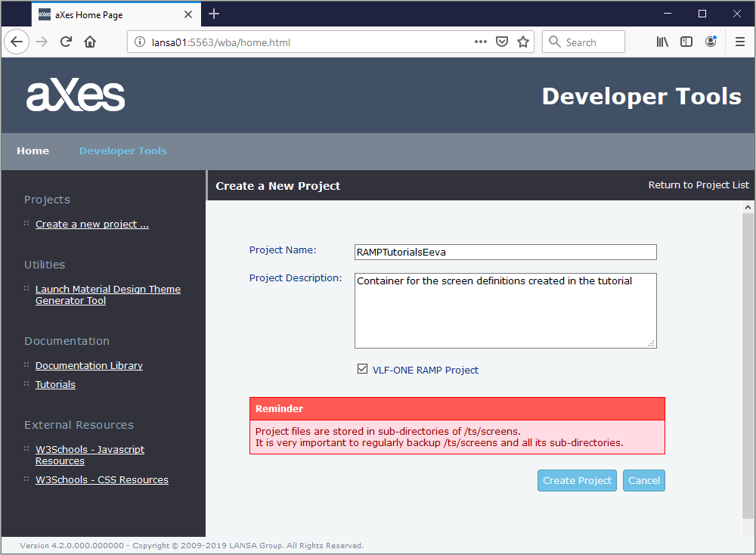Save page to Pocket

tap(502, 42)
